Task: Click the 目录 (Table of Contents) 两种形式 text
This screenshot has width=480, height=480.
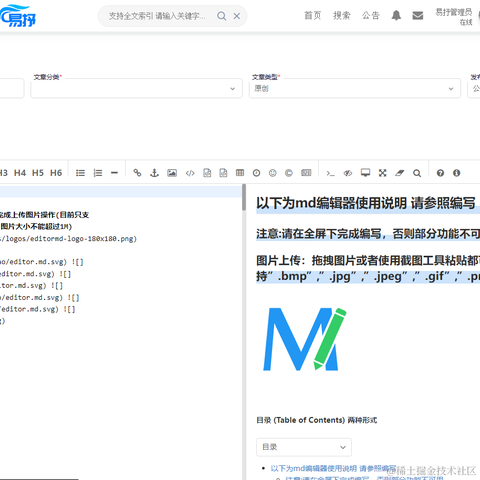Action: coord(316,420)
